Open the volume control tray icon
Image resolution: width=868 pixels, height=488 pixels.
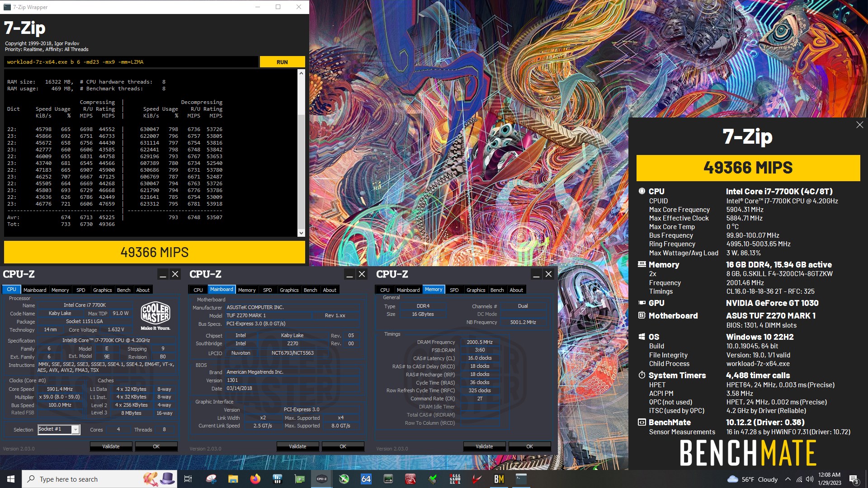pos(809,479)
